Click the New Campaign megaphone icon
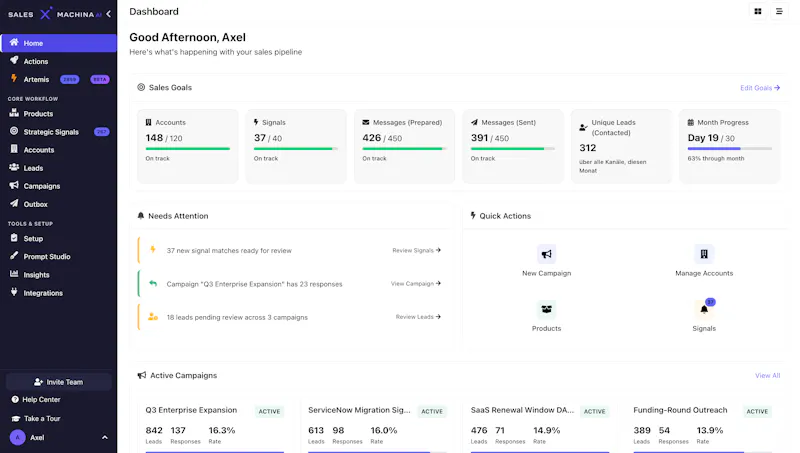This screenshot has width=800, height=453. (x=546, y=254)
